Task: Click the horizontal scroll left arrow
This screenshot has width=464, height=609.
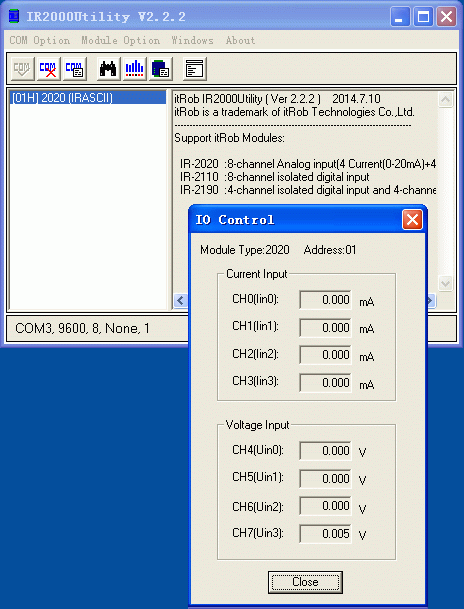Action: click(181, 300)
